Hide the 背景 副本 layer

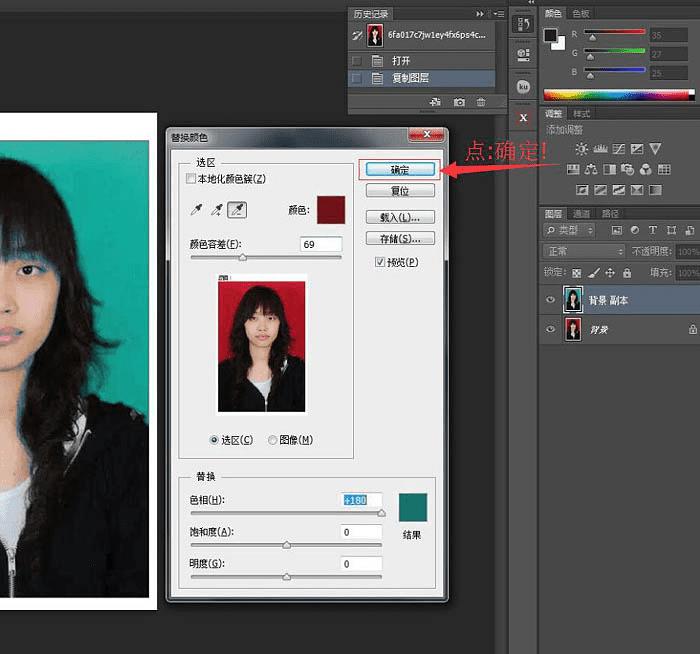tap(552, 299)
